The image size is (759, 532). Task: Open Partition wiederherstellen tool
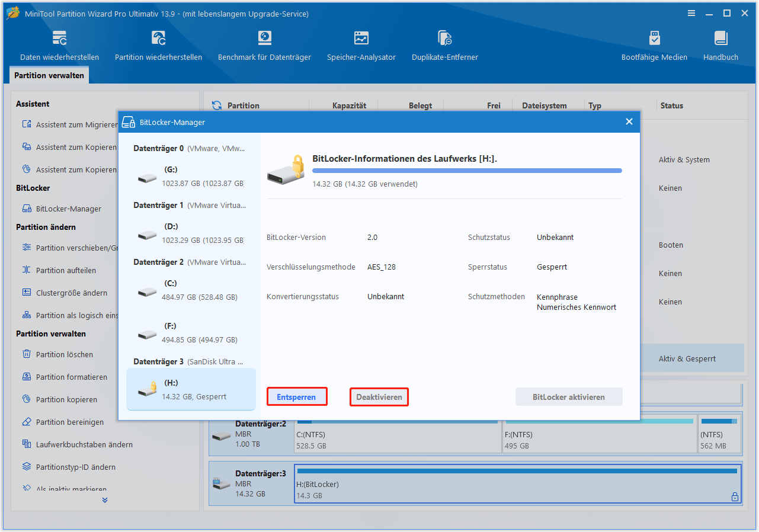pyautogui.click(x=158, y=46)
